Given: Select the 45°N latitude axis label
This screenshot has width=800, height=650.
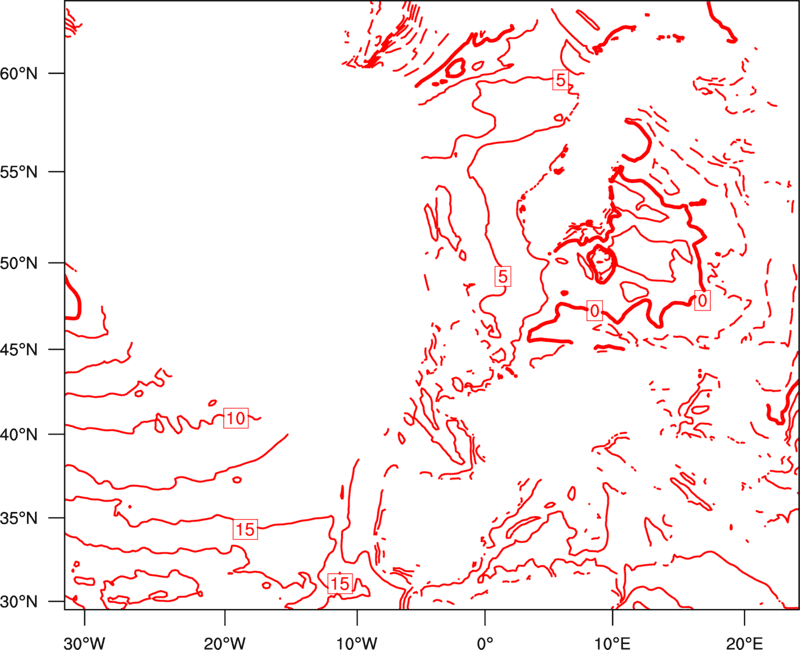Looking at the screenshot, I should pos(19,349).
